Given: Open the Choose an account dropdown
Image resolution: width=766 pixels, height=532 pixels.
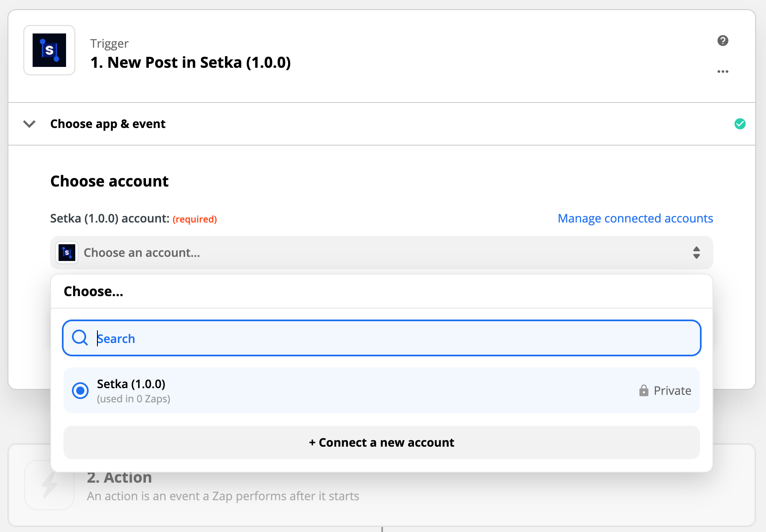Looking at the screenshot, I should pyautogui.click(x=381, y=253).
